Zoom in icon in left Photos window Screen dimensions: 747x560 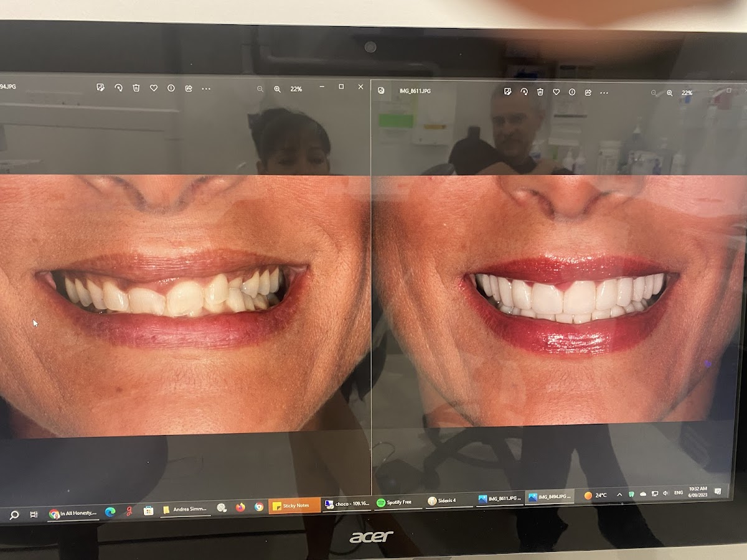click(x=278, y=89)
